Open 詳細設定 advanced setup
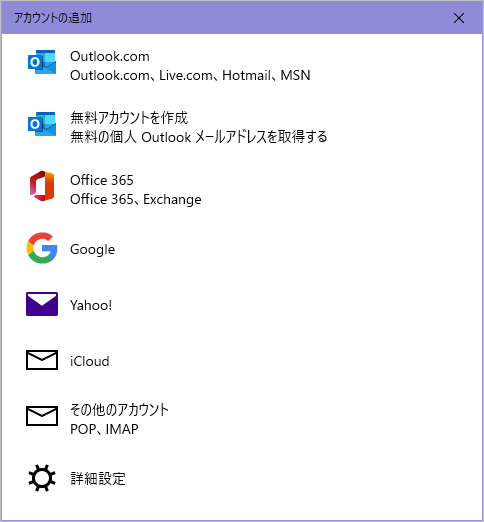 click(x=98, y=479)
